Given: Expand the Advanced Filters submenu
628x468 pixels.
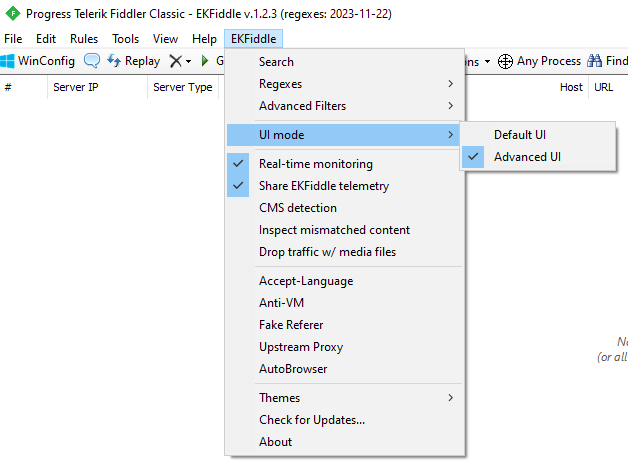Looking at the screenshot, I should coord(346,106).
